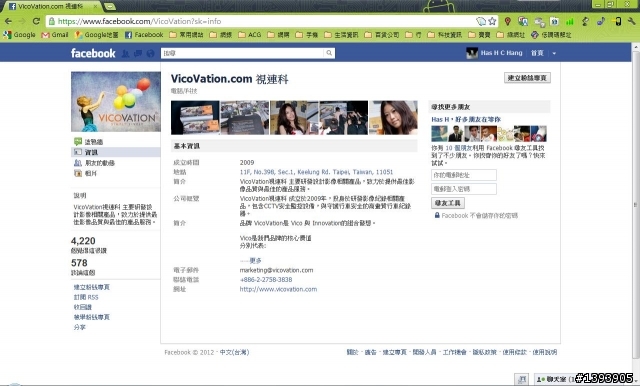
Task: Click the SSL padlock in address bar
Action: pos(51,21)
